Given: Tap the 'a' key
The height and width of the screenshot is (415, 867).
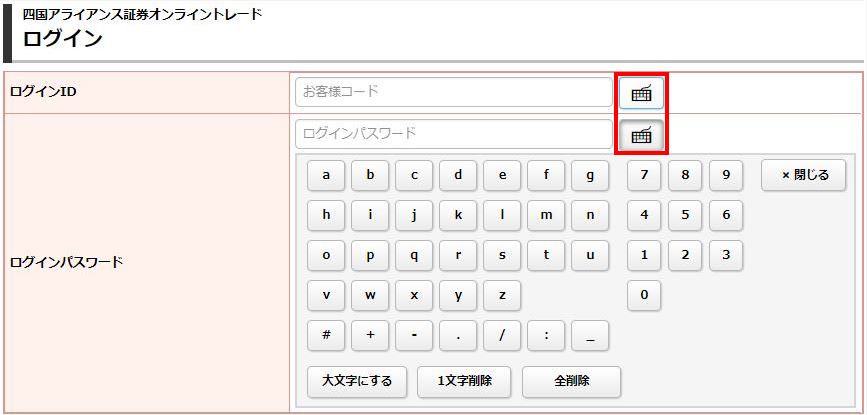Looking at the screenshot, I should pos(326,175).
